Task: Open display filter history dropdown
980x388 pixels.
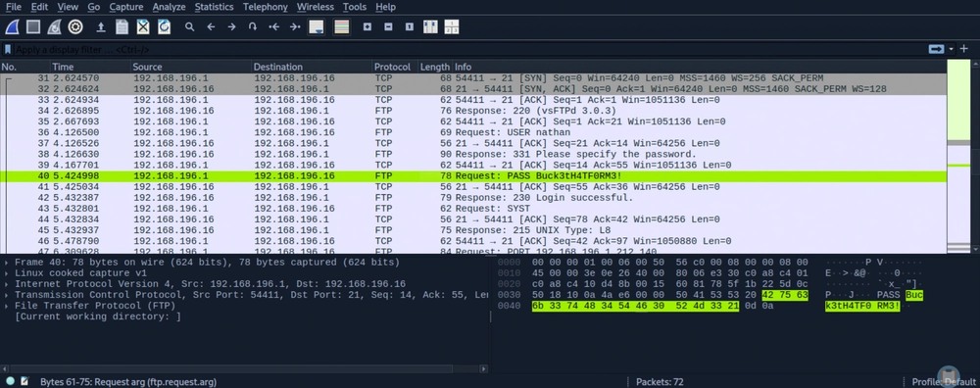Action: pos(952,49)
